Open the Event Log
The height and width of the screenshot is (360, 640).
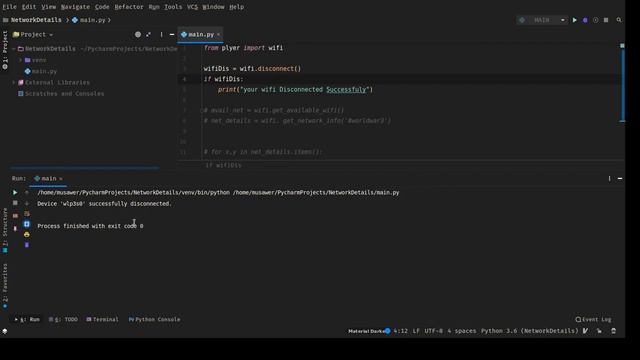pos(593,320)
